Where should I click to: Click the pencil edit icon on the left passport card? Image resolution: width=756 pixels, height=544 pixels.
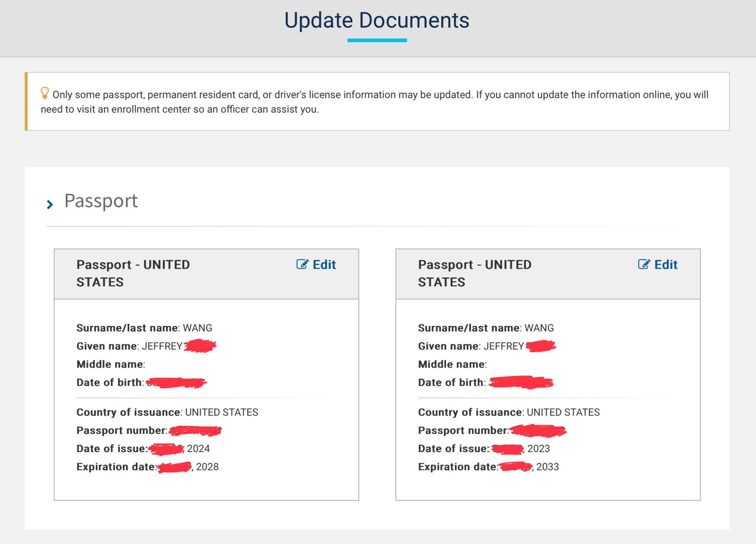pyautogui.click(x=303, y=264)
